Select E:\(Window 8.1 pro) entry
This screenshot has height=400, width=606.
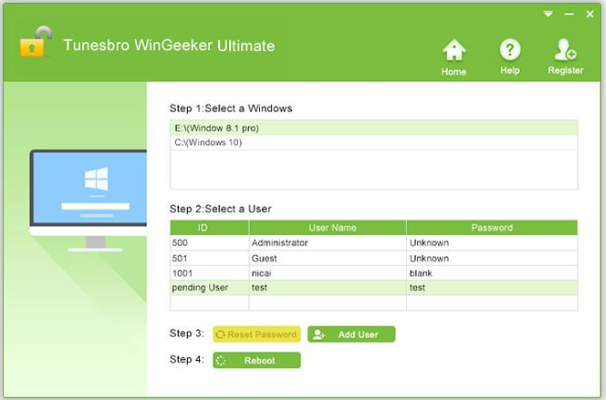pyautogui.click(x=374, y=128)
